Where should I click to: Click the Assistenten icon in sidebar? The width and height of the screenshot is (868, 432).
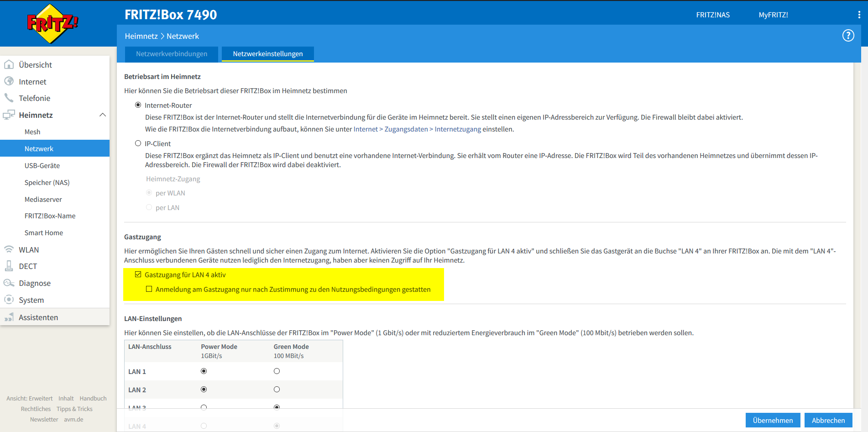point(9,317)
